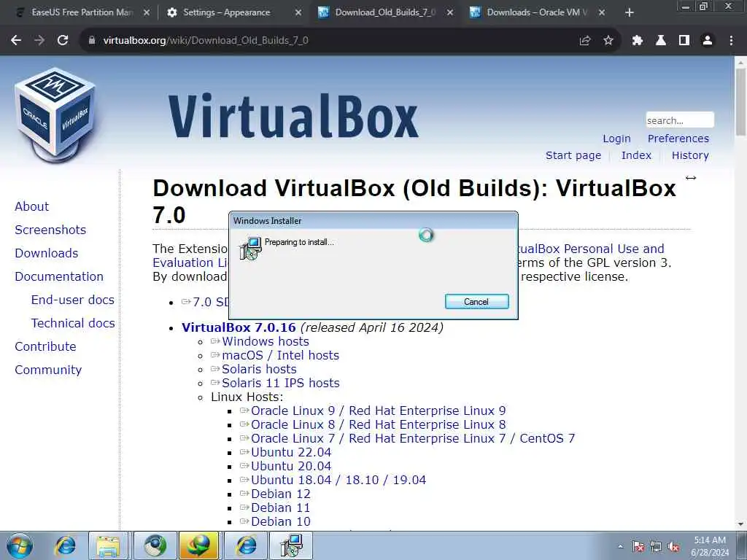Click the taskbar clock showing 5:14 AM

(x=709, y=545)
